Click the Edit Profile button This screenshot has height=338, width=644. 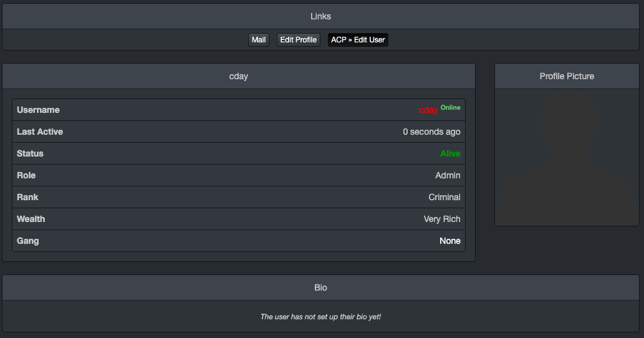point(299,40)
